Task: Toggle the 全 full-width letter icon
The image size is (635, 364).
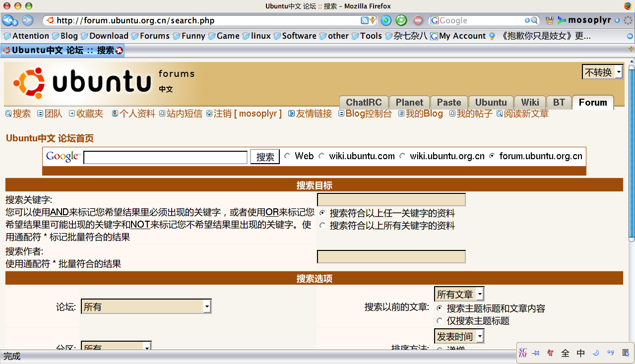Action: point(565,353)
